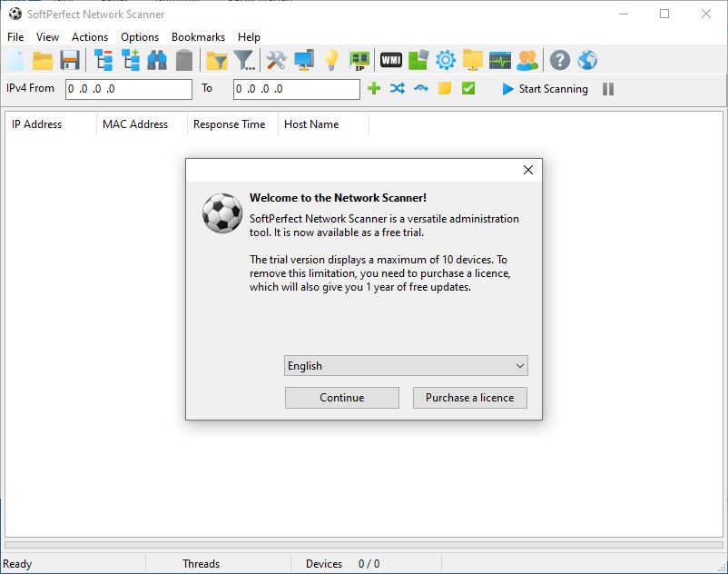
Task: Pause scanning with the pause icon
Action: point(608,89)
